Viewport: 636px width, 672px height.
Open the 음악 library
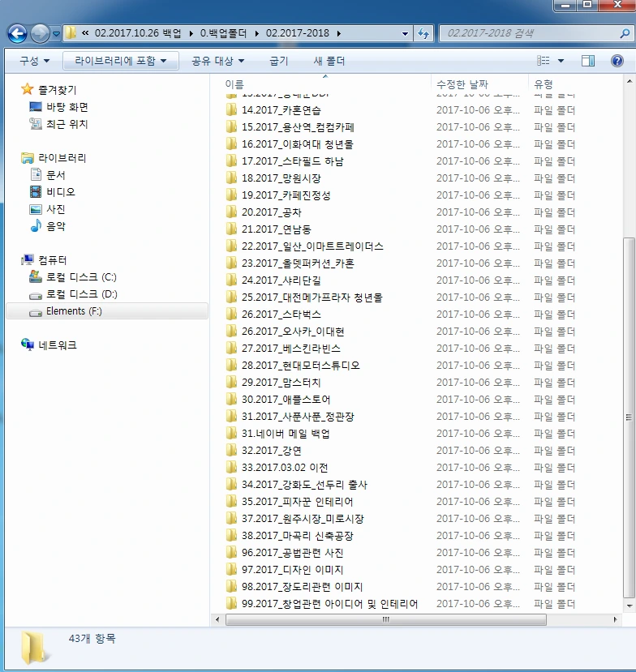[56, 226]
